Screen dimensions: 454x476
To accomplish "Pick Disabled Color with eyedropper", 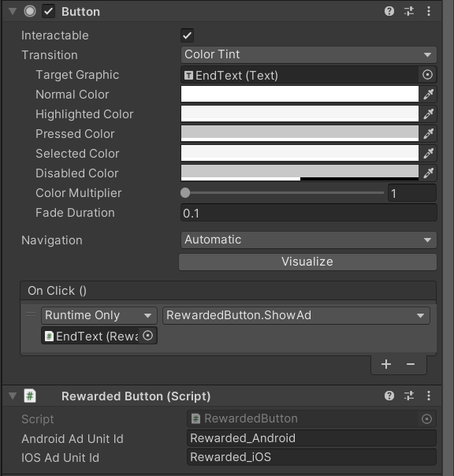I will 428,173.
